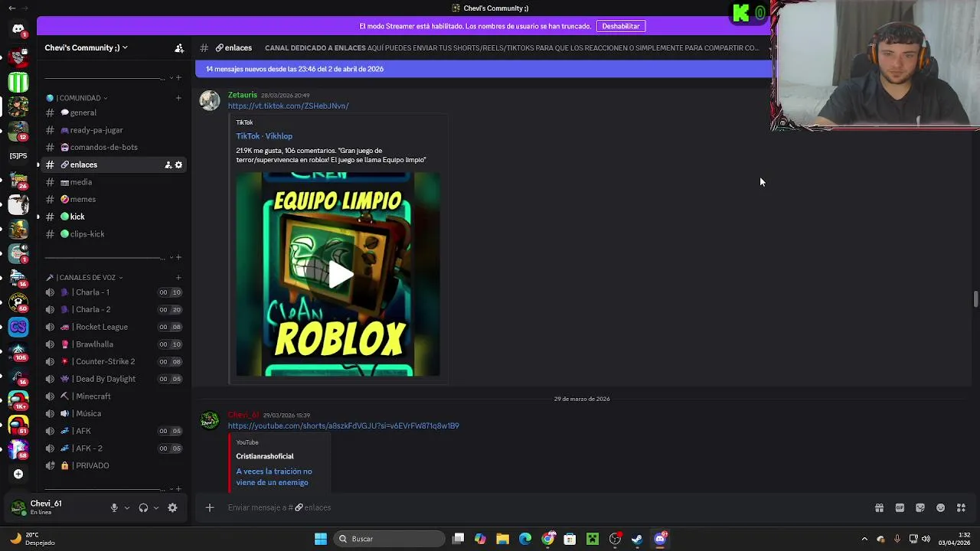Open the GIF picker
The width and height of the screenshot is (980, 551).
click(x=900, y=507)
